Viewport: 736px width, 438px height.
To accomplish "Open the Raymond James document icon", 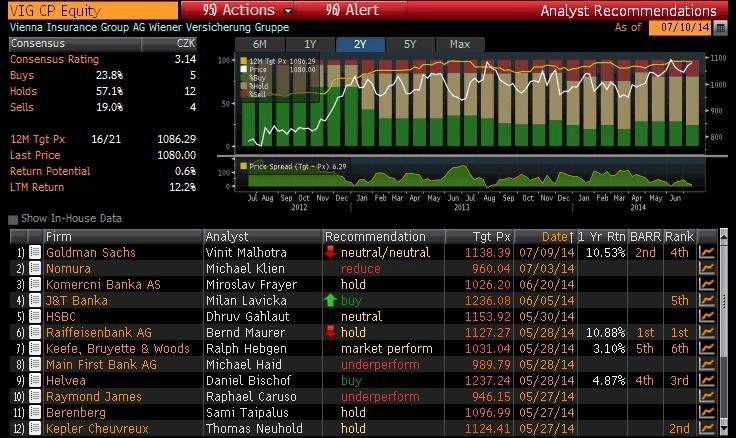I will coord(35,396).
